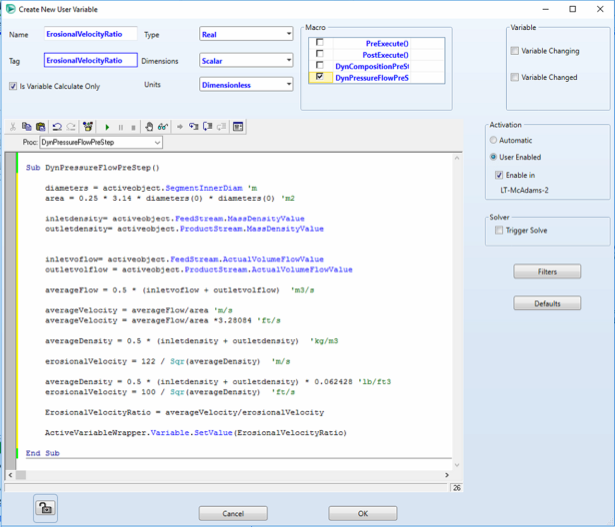This screenshot has height=527, width=615.
Task: Open the object browser icon
Action: (88, 127)
